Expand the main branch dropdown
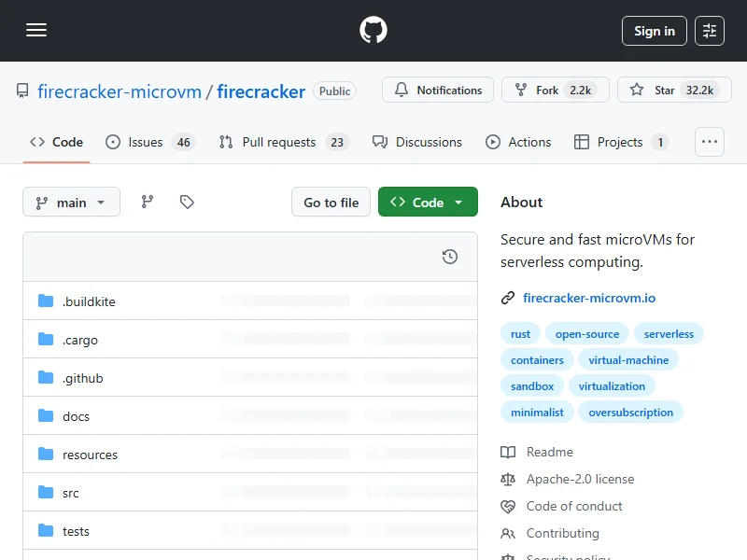Viewport: 747px width, 560px height. click(72, 202)
